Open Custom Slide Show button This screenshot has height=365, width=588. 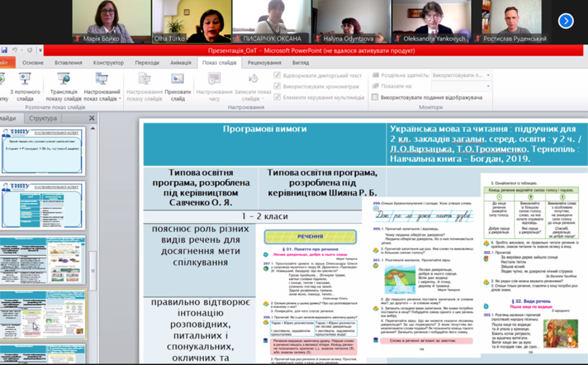coord(102,86)
